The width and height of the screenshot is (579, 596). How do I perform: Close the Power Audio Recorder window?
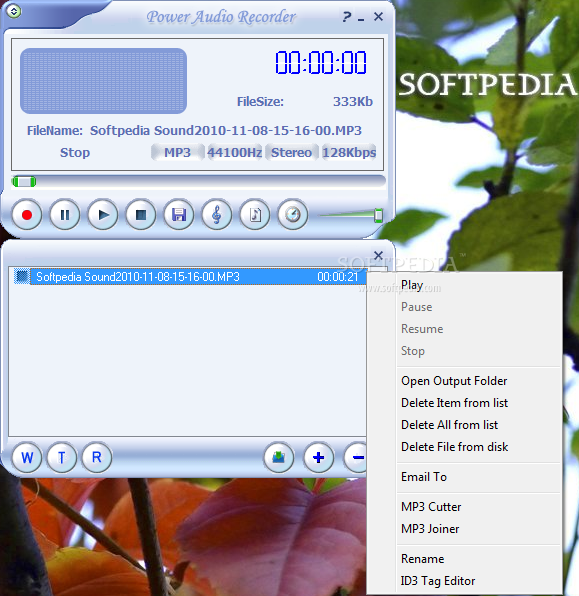(x=378, y=17)
